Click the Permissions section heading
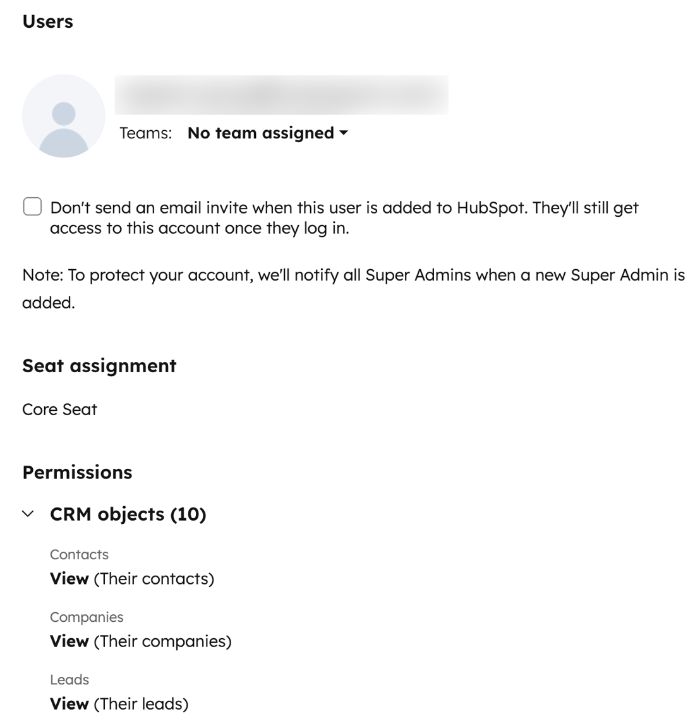The height and width of the screenshot is (728, 700). click(x=77, y=472)
